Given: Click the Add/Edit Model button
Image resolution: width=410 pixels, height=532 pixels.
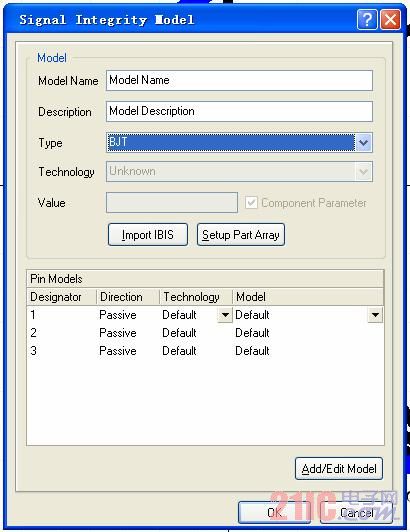Looking at the screenshot, I should coord(339,469).
